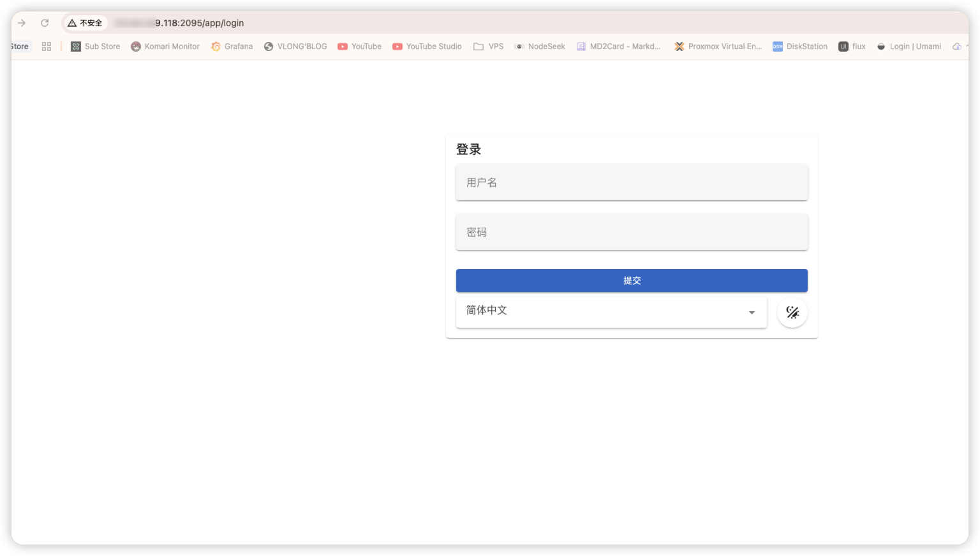980x556 pixels.
Task: Open the NodeSeek bookmark
Action: (540, 47)
